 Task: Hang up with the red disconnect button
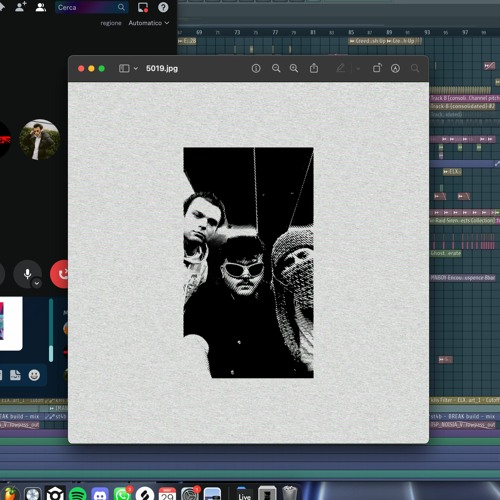(x=59, y=274)
